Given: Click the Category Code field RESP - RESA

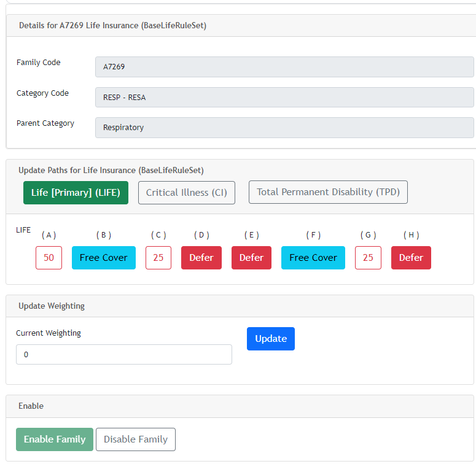Looking at the screenshot, I should click(284, 98).
